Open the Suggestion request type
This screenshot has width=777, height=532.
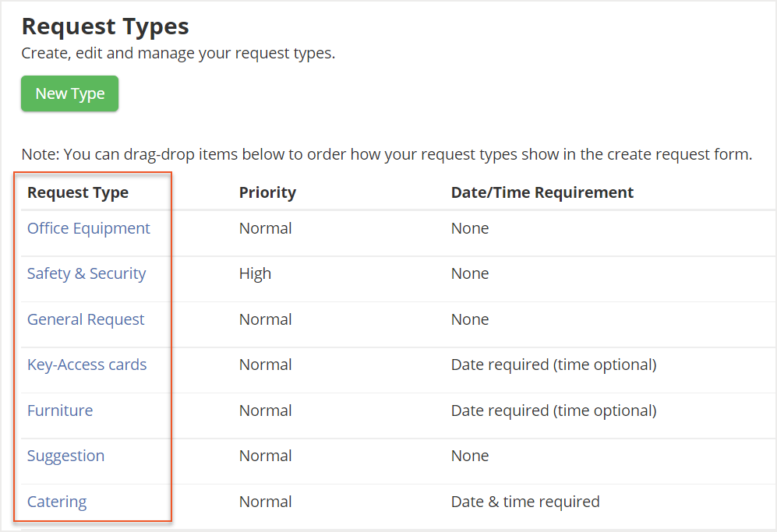tap(65, 456)
